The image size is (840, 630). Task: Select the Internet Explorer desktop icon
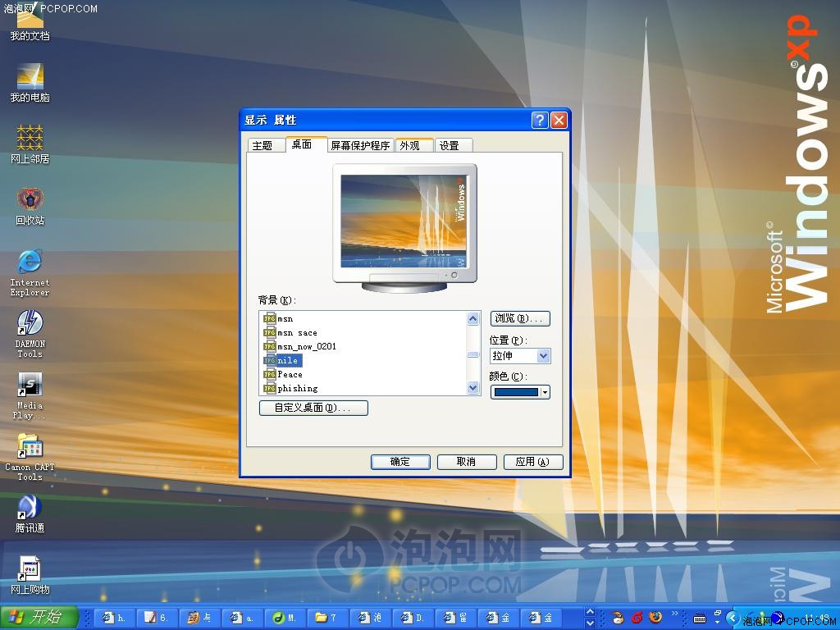[x=30, y=272]
